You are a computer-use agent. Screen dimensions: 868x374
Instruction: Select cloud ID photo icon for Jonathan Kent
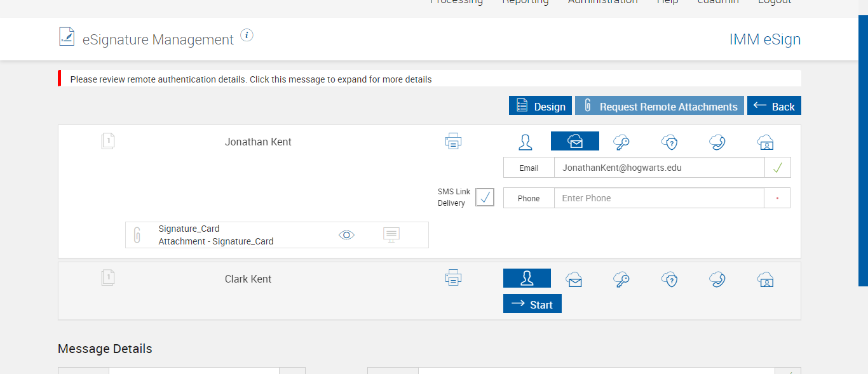(766, 142)
